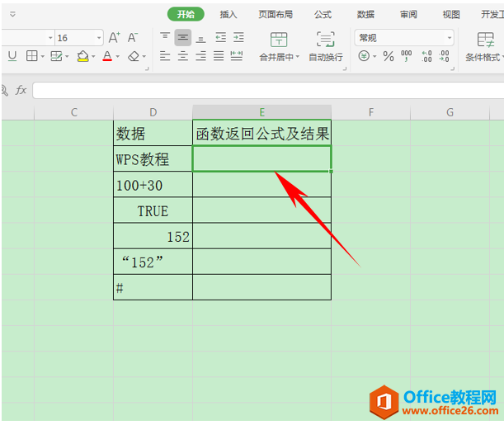Select the 数据 header cell
Screen dimensions: 504x425
(153, 133)
